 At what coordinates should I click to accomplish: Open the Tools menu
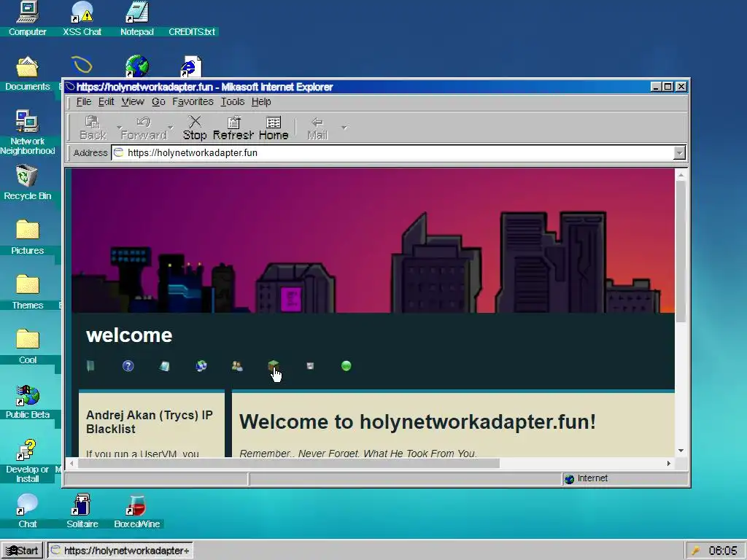[233, 101]
